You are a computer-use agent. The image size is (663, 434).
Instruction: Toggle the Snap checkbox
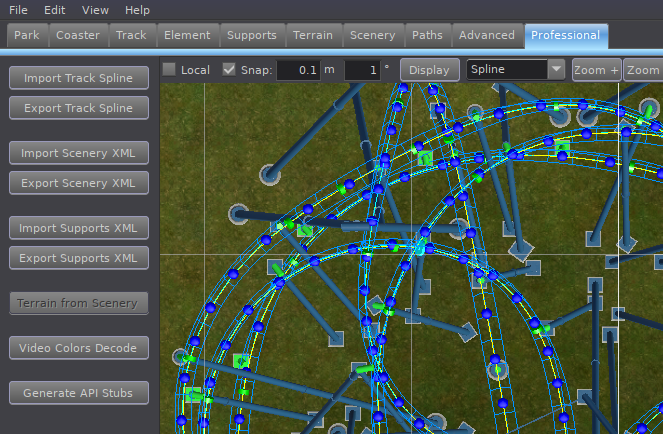click(x=229, y=70)
